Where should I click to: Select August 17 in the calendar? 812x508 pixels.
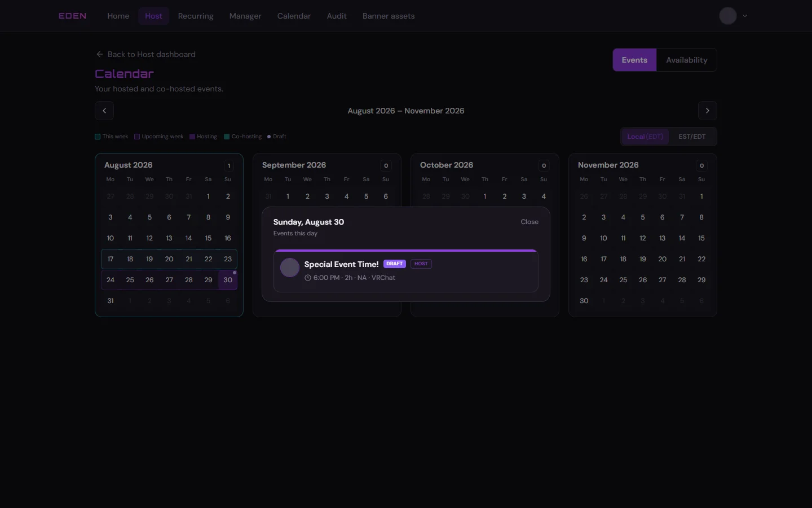coord(111,259)
